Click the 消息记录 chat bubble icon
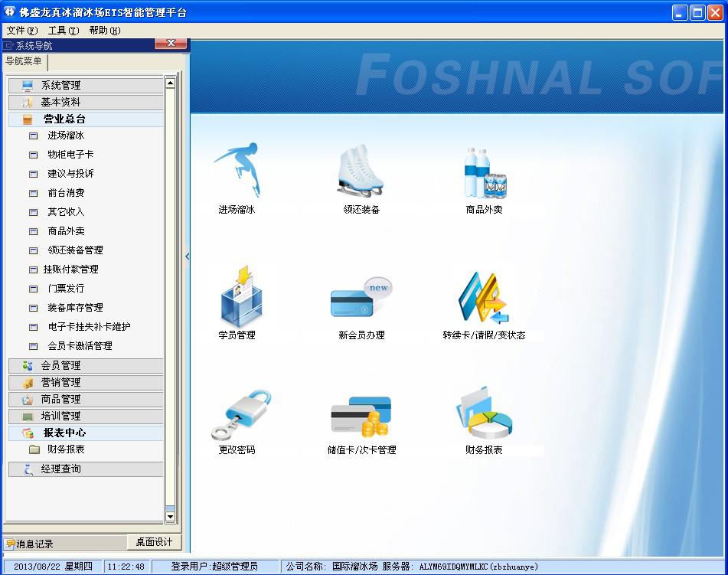The width and height of the screenshot is (728, 575). pos(10,544)
